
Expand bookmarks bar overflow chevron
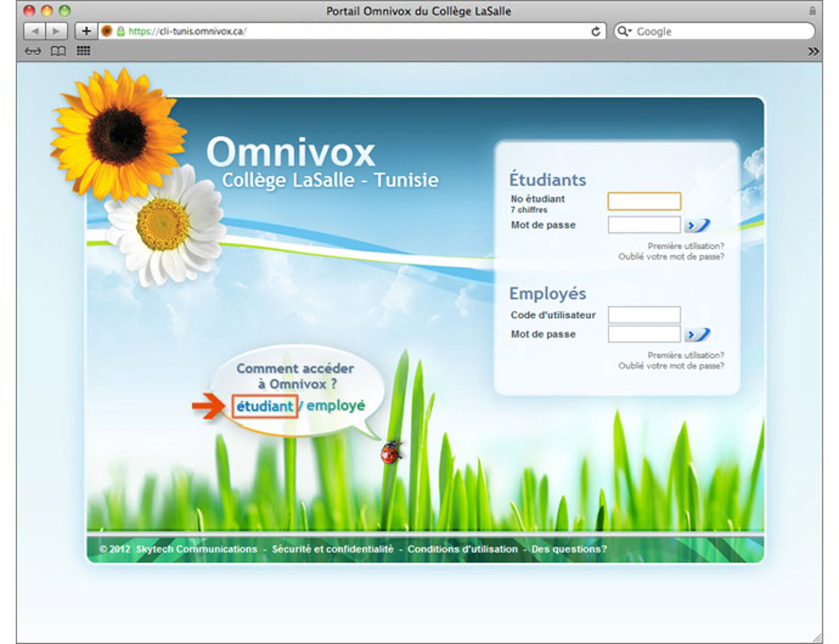[x=813, y=52]
